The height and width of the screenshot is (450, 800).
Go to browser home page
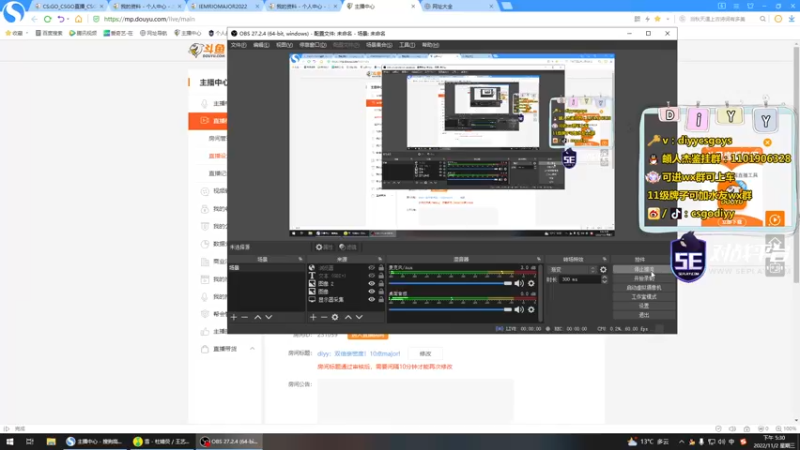[x=79, y=19]
